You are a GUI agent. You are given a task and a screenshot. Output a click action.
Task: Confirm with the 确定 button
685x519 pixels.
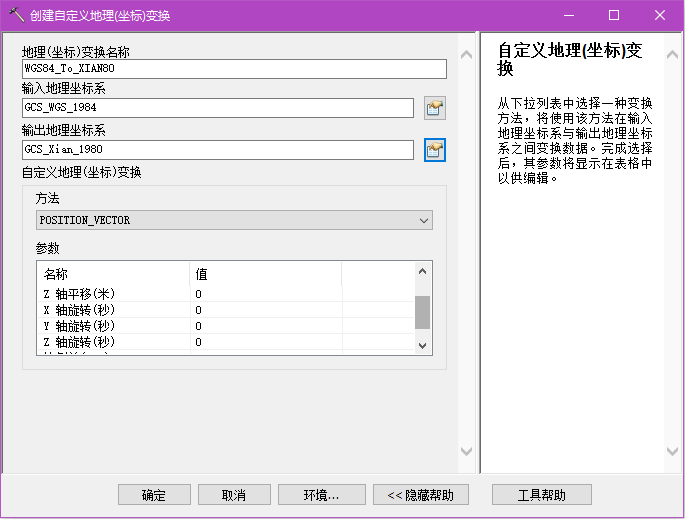tap(154, 495)
